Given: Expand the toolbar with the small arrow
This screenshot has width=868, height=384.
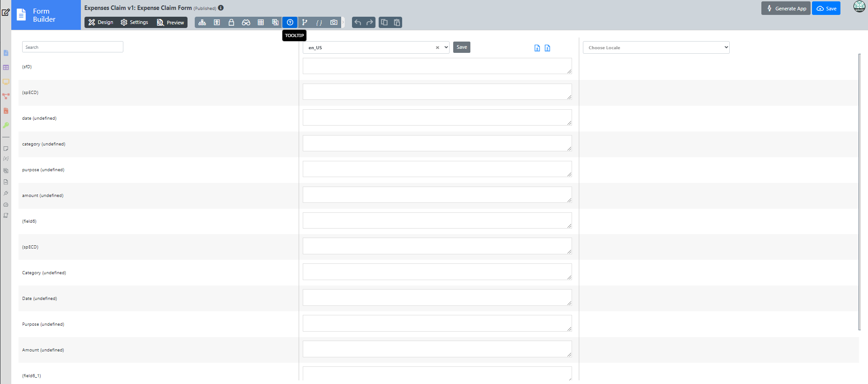Looking at the screenshot, I should point(343,23).
